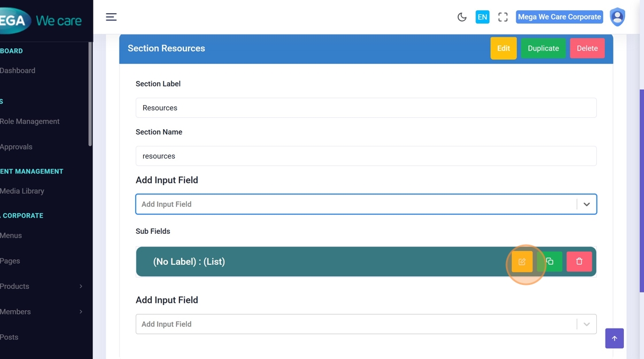Open the EN language selector
This screenshot has width=644, height=359.
click(x=482, y=17)
